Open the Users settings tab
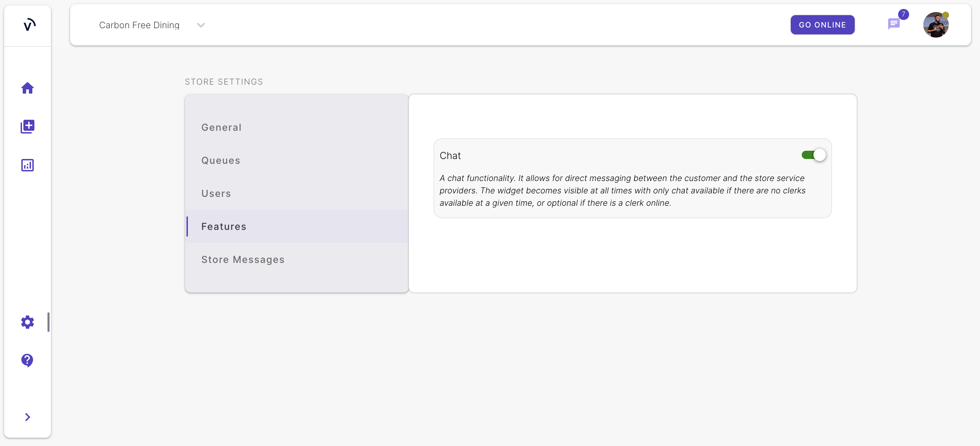 click(216, 194)
